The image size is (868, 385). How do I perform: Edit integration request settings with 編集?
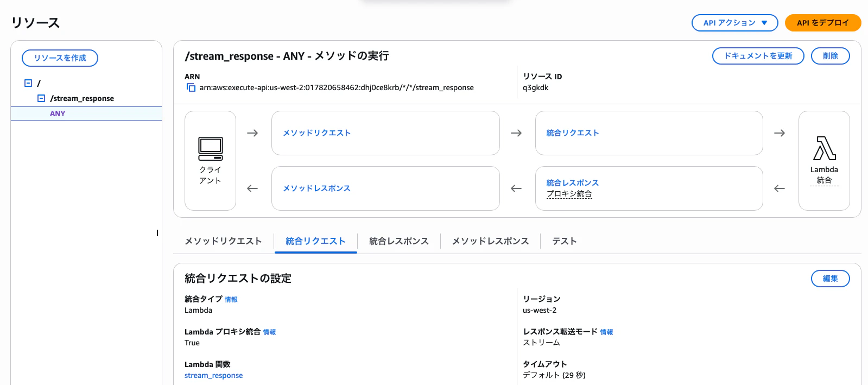tap(830, 279)
